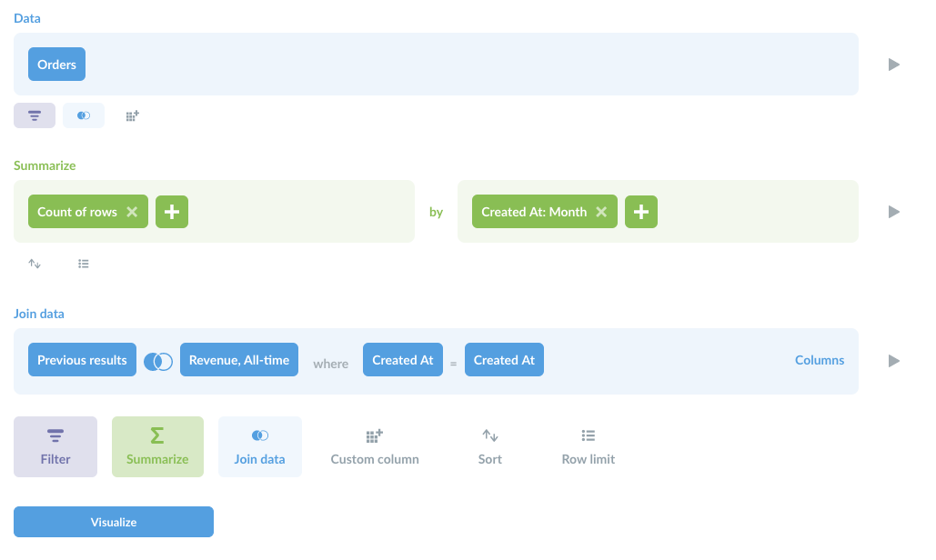The width and height of the screenshot is (936, 560).
Task: Select the Filter icon below the Orders data card
Action: click(34, 115)
